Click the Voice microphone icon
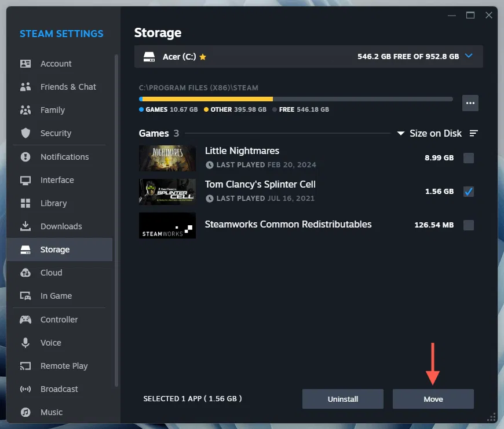The height and width of the screenshot is (429, 504). pos(25,343)
